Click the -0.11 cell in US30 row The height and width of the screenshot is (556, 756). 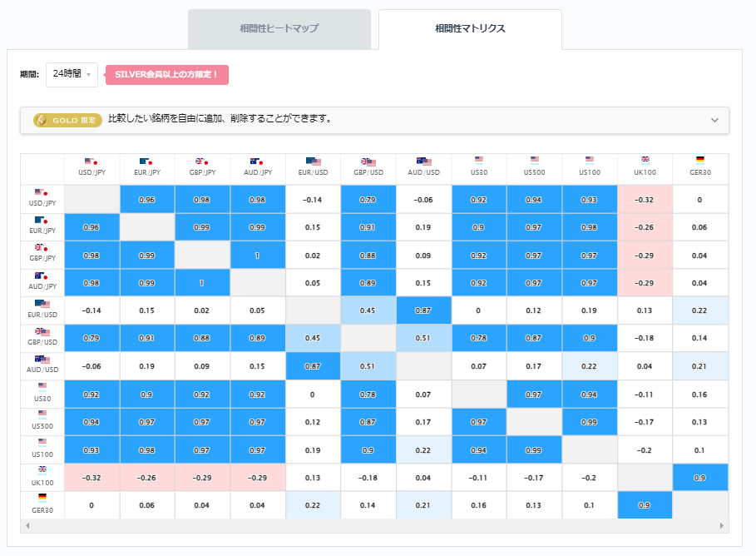pyautogui.click(x=645, y=395)
